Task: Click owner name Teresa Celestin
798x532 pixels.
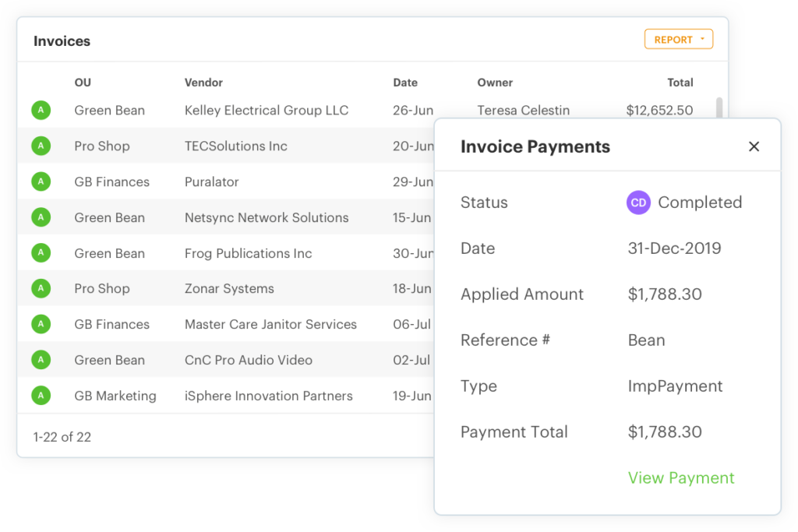Action: click(523, 111)
